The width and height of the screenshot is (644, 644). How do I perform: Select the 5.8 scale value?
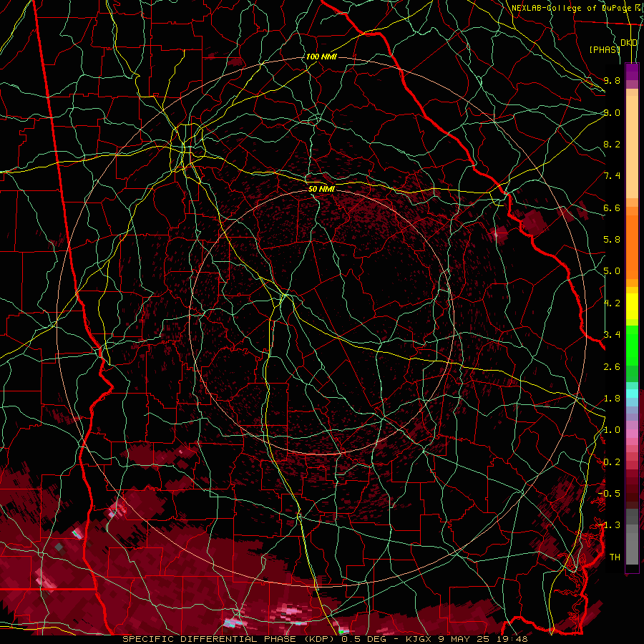click(612, 240)
